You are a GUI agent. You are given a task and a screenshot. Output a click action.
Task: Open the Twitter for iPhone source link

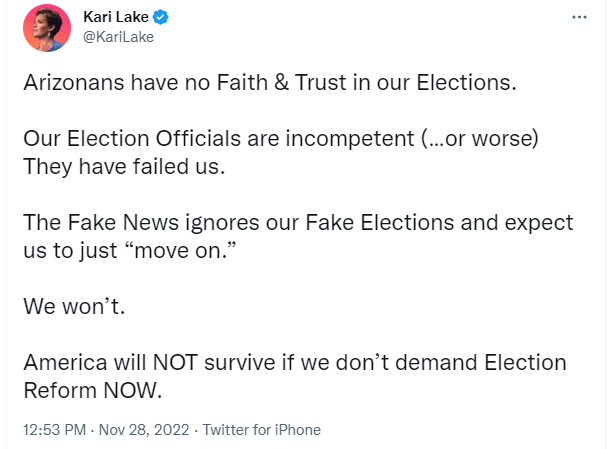(x=262, y=430)
